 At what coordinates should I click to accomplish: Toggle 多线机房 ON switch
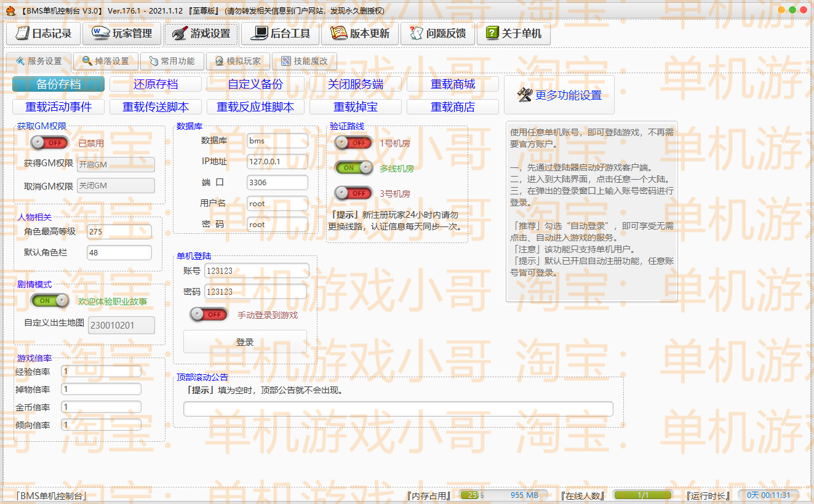click(x=353, y=167)
